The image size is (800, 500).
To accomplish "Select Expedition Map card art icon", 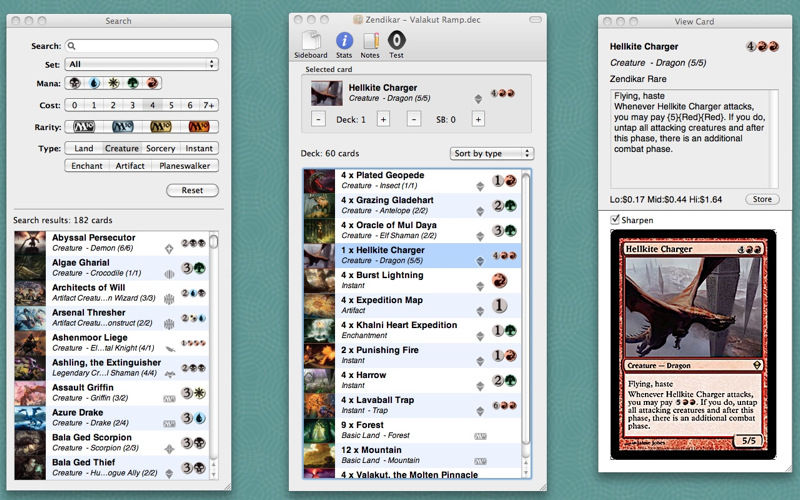I will 319,306.
